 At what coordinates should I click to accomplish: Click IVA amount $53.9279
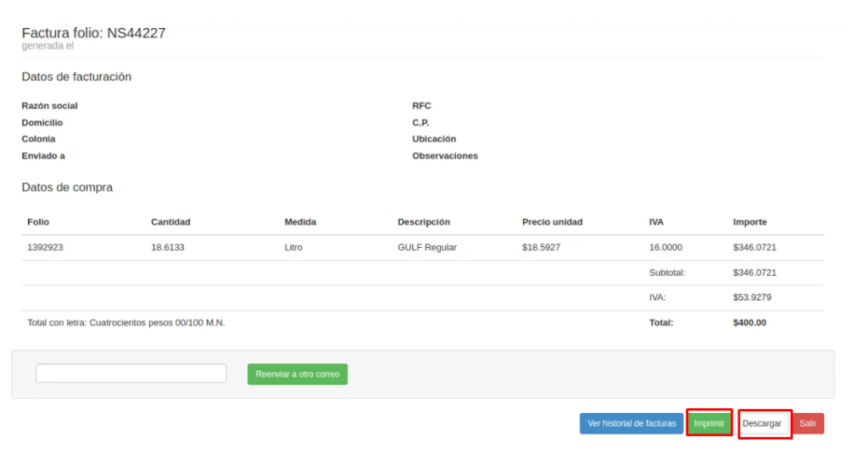[x=753, y=298]
